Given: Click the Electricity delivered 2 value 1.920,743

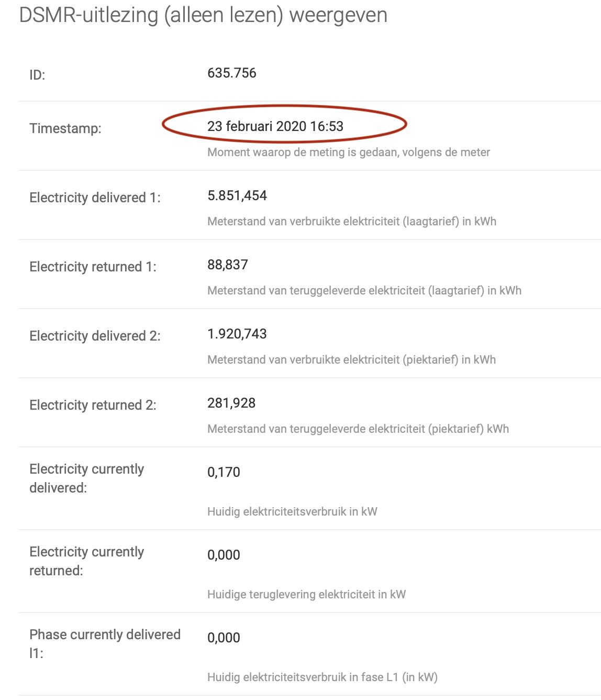Looking at the screenshot, I should coord(237,334).
